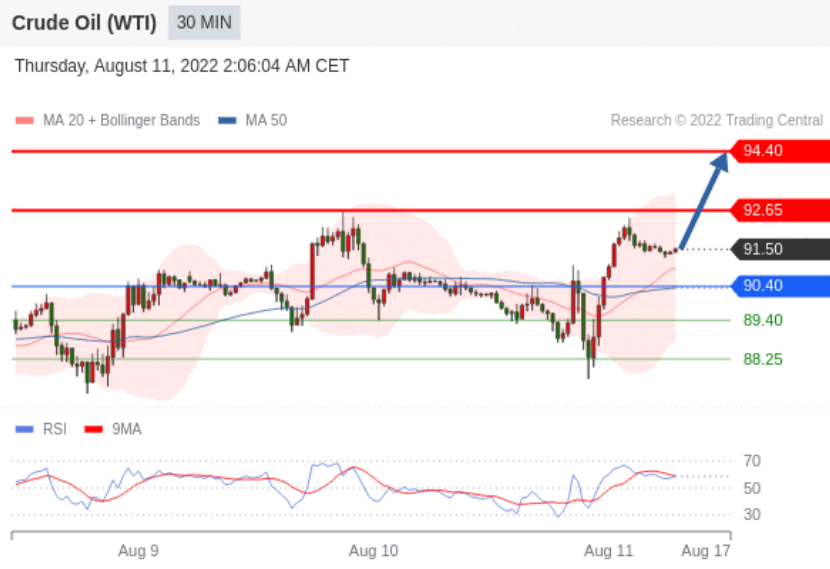Click the 88.25 support level label
Screen dimensions: 830x569
click(763, 359)
